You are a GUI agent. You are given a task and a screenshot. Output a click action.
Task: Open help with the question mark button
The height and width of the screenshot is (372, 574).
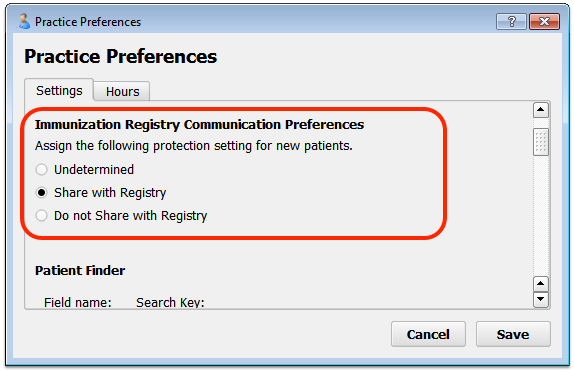(x=511, y=22)
